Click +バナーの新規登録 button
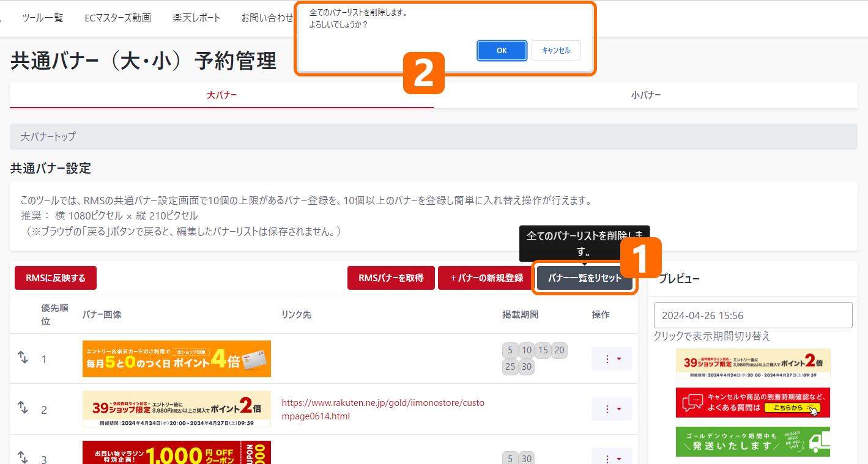Viewport: 868px width, 464px height. (x=486, y=278)
